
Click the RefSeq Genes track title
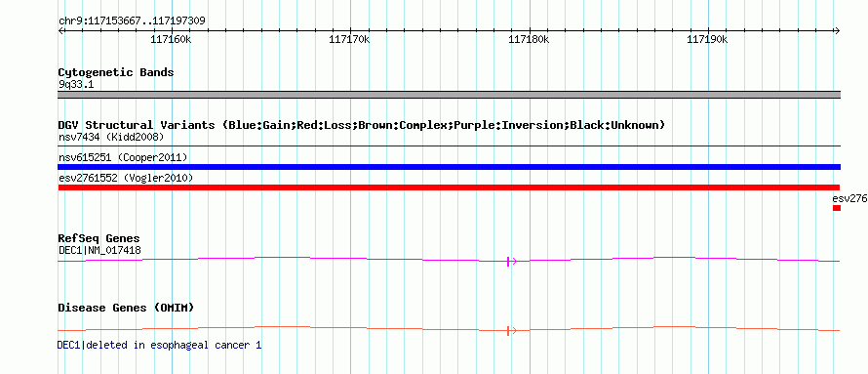(99, 238)
